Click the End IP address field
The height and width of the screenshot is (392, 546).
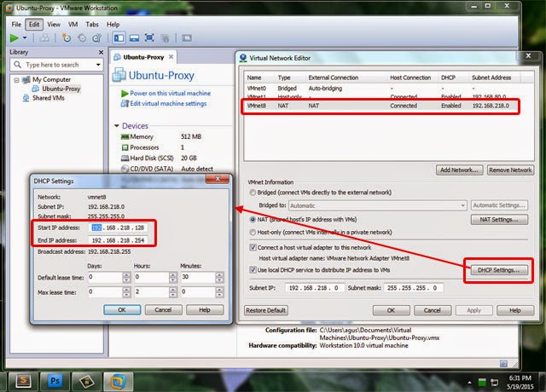point(118,240)
